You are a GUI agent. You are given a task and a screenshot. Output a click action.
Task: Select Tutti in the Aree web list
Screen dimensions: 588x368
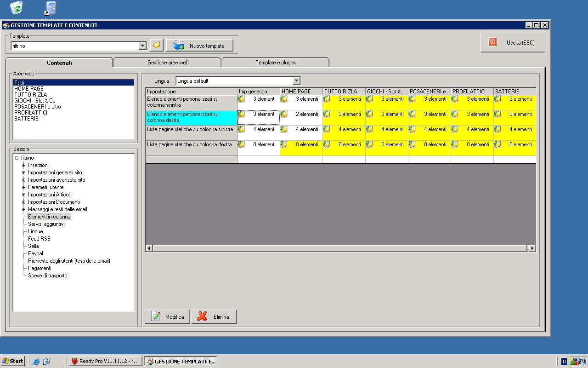(x=73, y=83)
